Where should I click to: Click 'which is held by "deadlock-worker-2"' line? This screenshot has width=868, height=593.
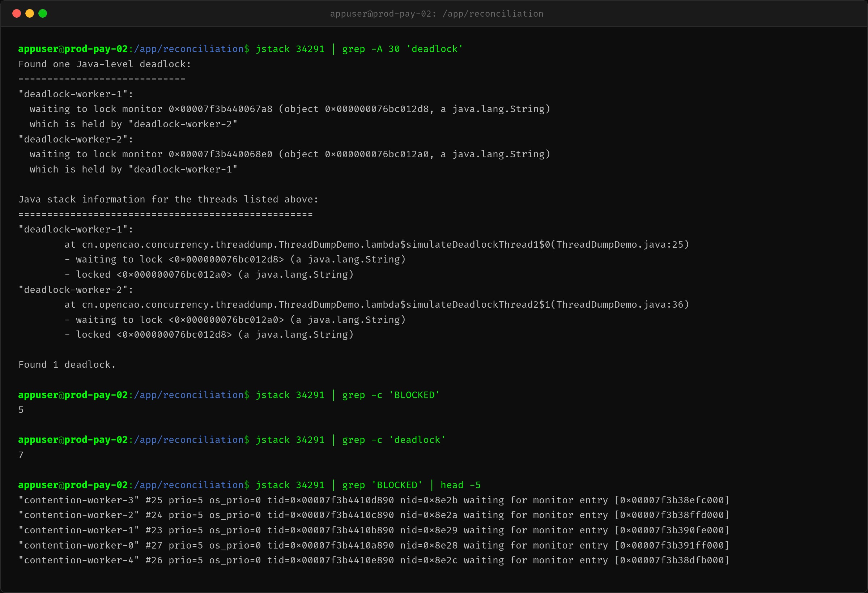tap(133, 124)
